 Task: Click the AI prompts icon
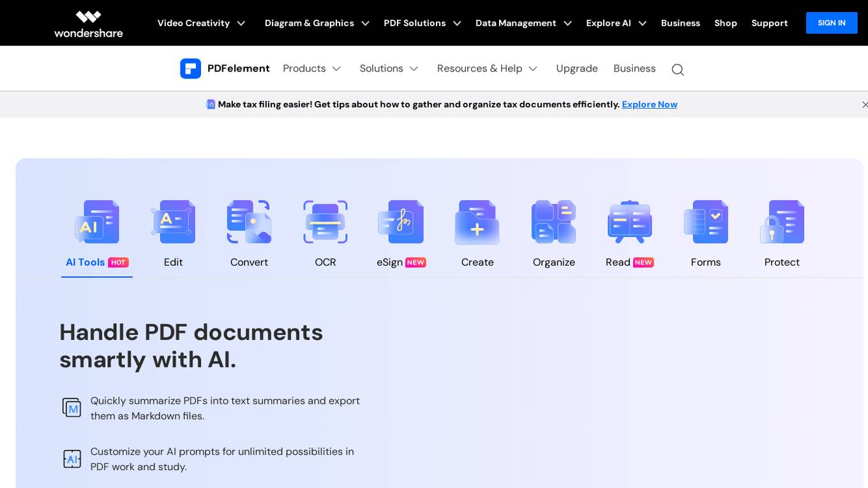[x=71, y=459]
